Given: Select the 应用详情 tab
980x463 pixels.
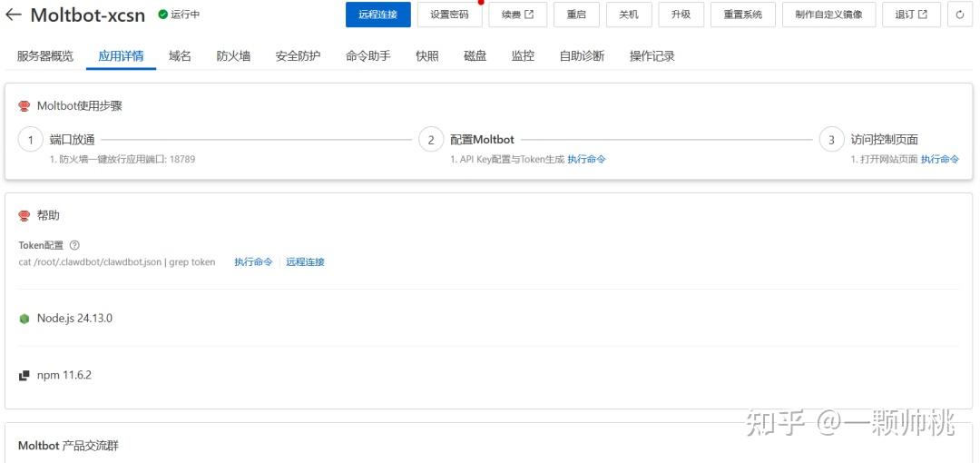Looking at the screenshot, I should [x=121, y=55].
